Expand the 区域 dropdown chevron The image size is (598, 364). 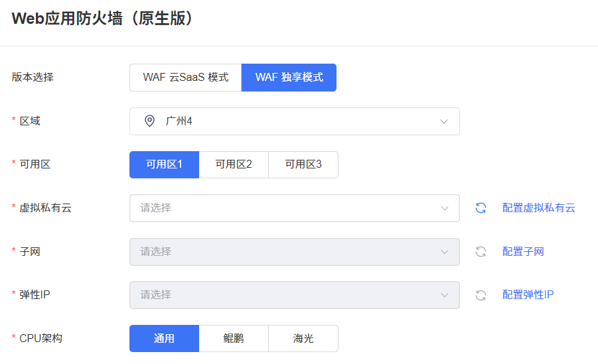point(444,121)
